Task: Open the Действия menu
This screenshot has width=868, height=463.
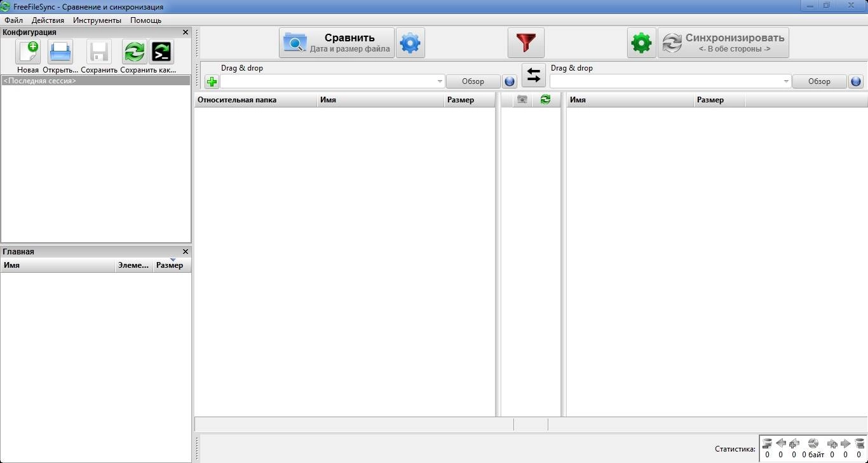Action: 48,20
